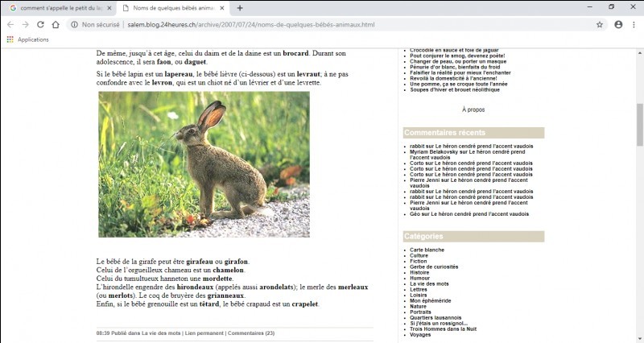Open the Chrome three-dot menu
The image size is (644, 343).
(634, 24)
